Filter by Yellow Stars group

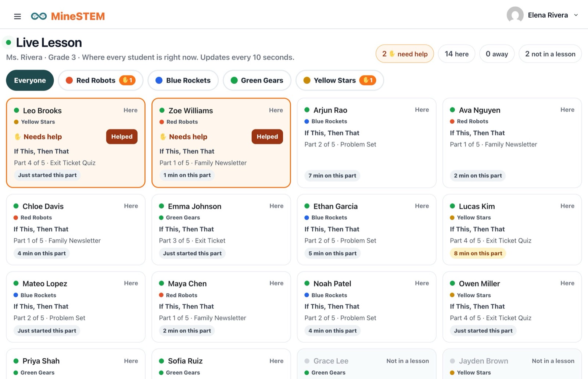340,80
